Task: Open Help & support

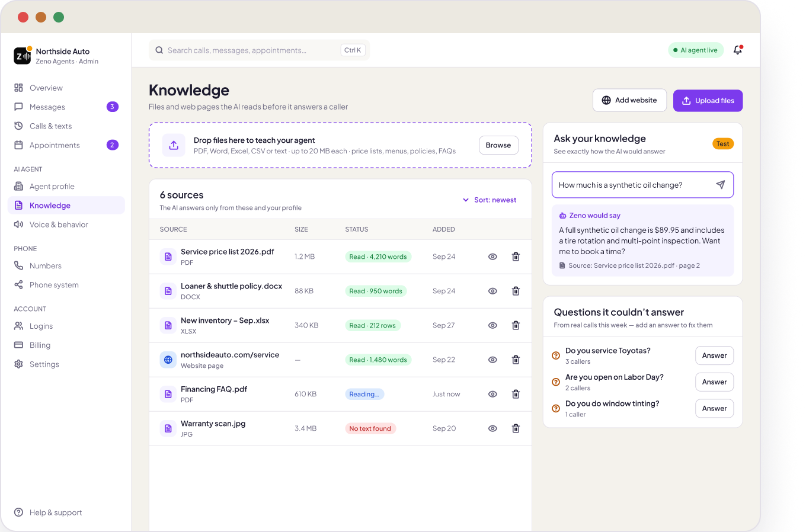Action: point(66,512)
